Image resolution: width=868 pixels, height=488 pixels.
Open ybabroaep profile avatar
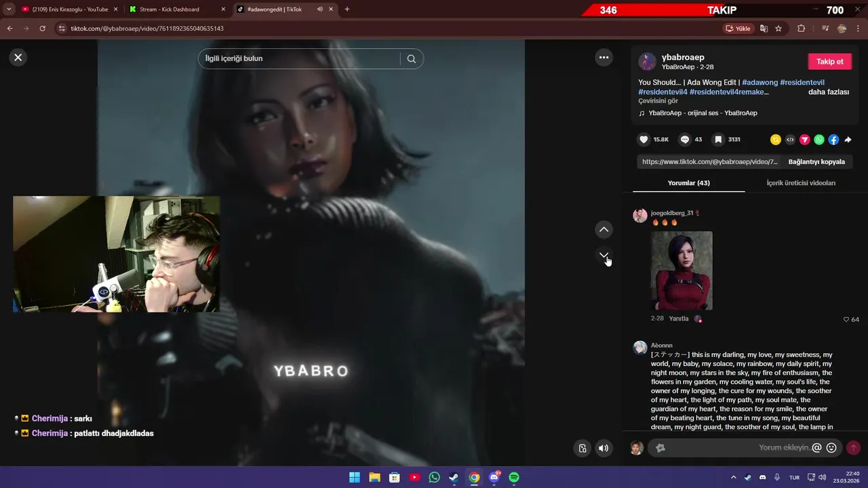point(648,62)
